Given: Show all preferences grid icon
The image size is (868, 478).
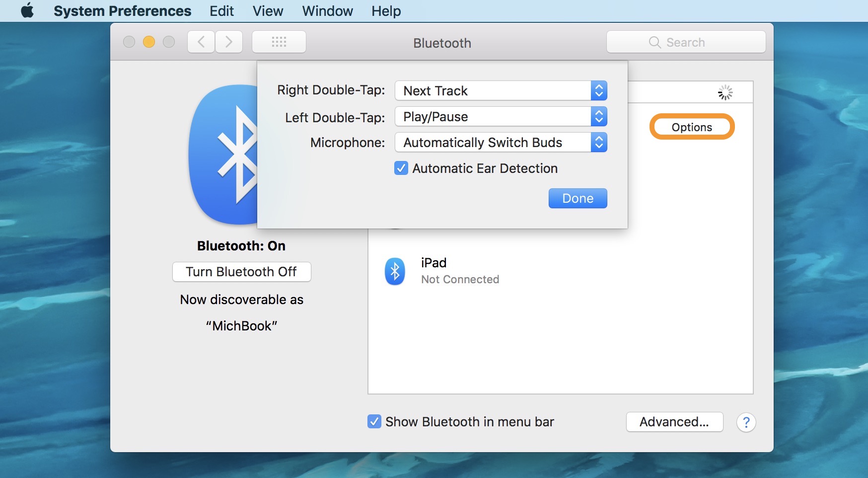Looking at the screenshot, I should click(279, 42).
